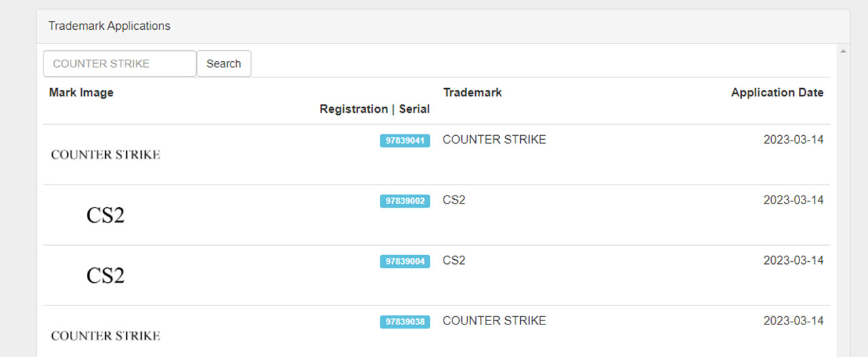This screenshot has height=357, width=868.
Task: Select trademark text CS2 in row 97839002
Action: click(x=454, y=200)
